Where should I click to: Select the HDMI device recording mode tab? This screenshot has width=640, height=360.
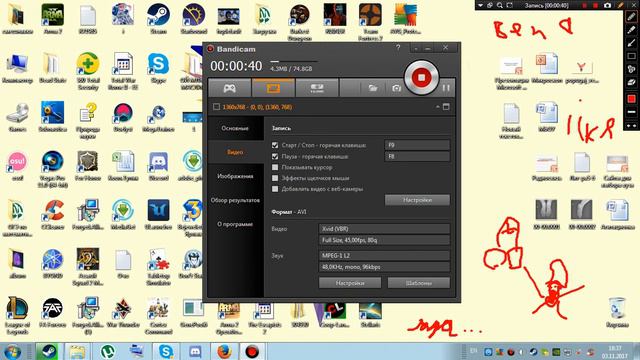coord(317,88)
